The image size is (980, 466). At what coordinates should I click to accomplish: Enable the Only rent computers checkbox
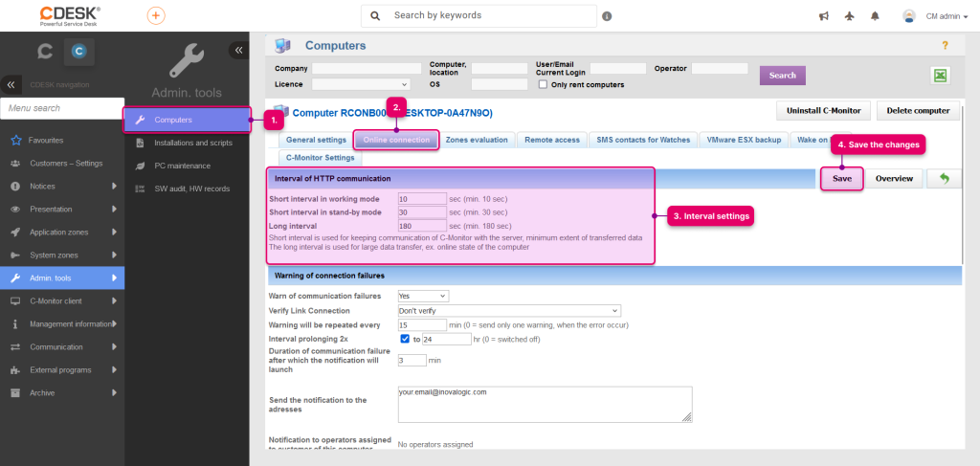(x=544, y=84)
